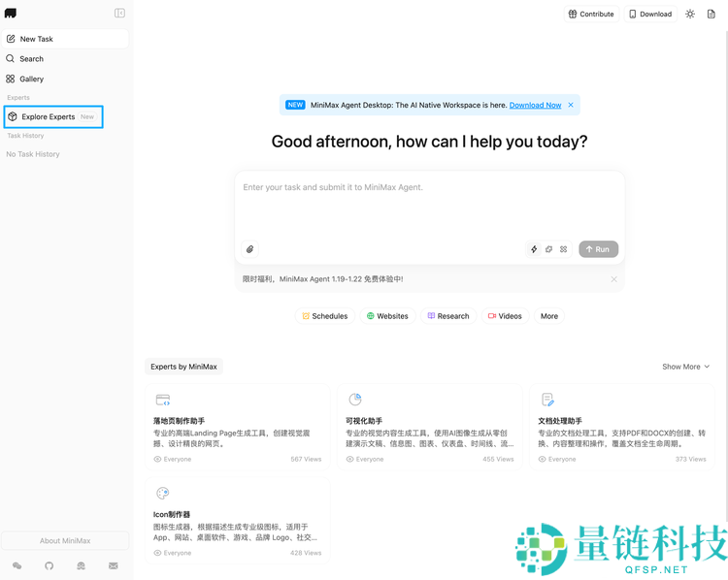The image size is (728, 580).
Task: Open the email icon in footer
Action: click(114, 565)
